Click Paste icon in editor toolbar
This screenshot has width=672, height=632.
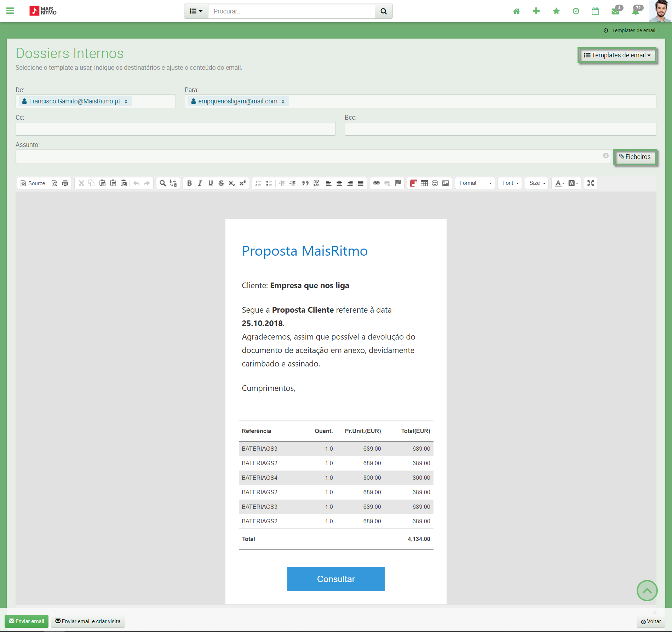click(x=102, y=183)
